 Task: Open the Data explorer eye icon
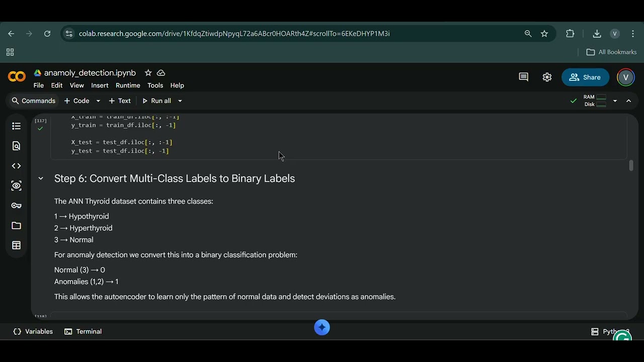[x=16, y=186]
